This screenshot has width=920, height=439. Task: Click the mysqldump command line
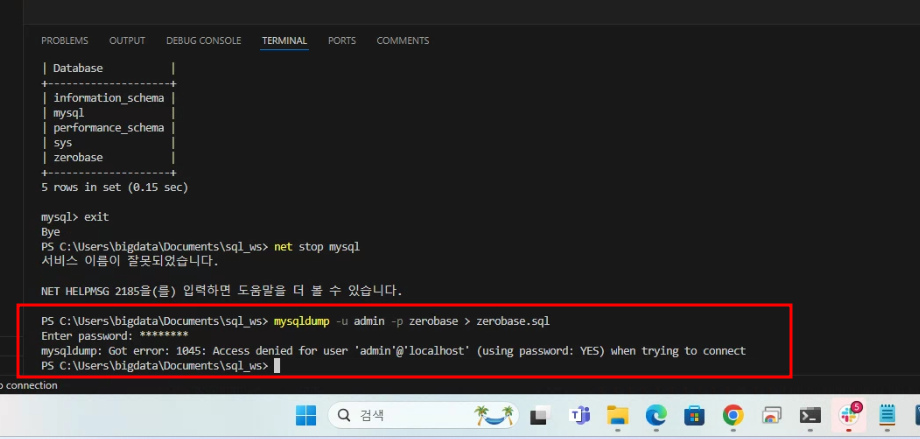coord(296,321)
